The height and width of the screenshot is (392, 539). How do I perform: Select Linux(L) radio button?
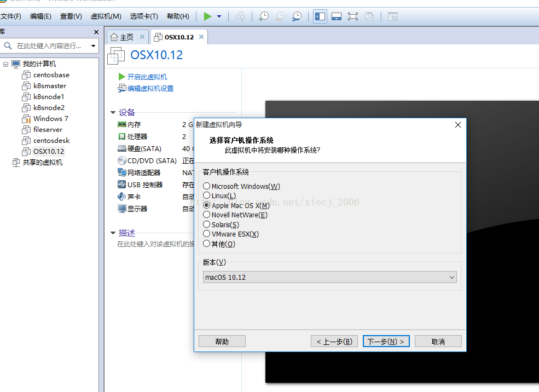207,195
